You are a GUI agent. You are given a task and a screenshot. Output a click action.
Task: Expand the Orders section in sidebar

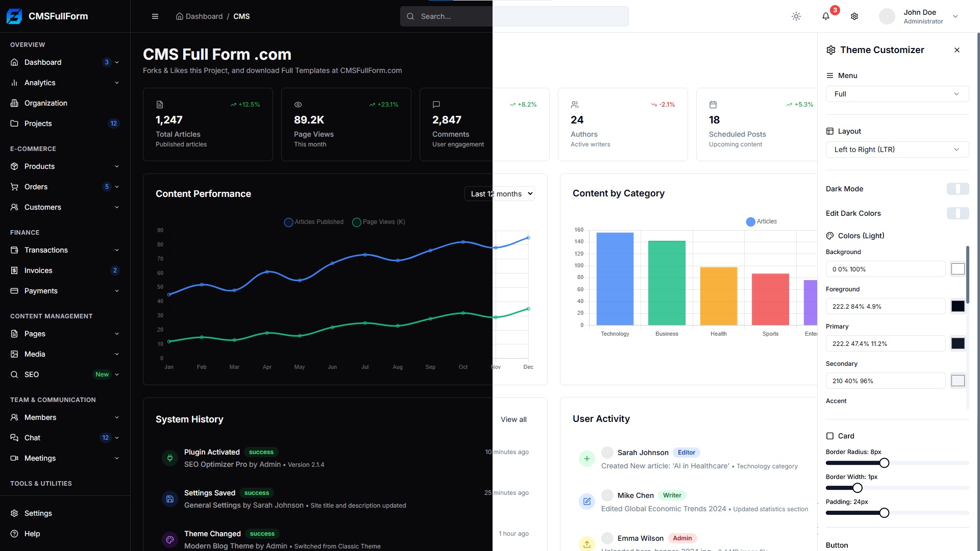117,187
